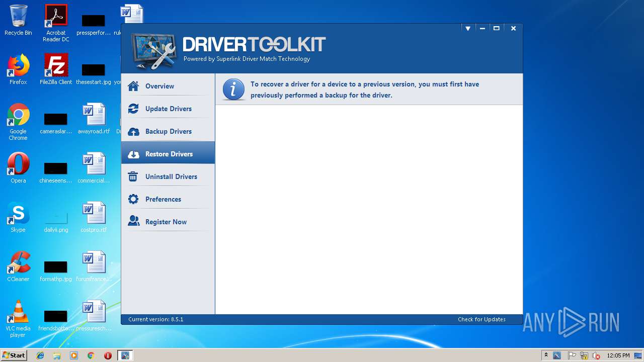Launch VLC media player shortcut
This screenshot has height=362, width=644.
coord(18,319)
